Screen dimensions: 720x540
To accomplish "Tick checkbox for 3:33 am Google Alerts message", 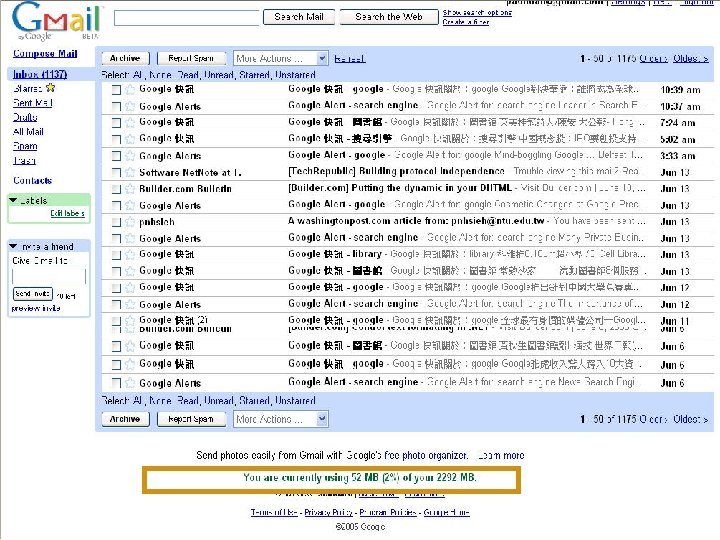I will 116,157.
